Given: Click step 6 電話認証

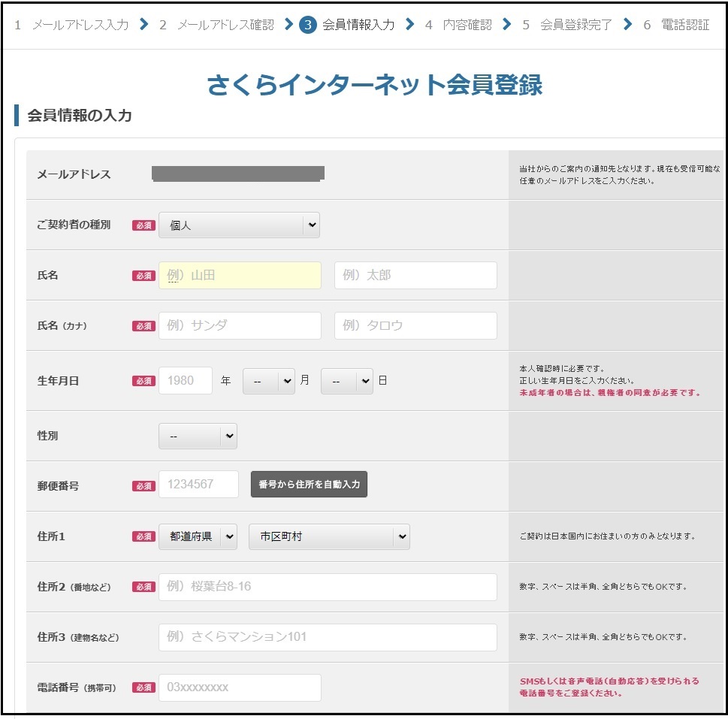Looking at the screenshot, I should tap(676, 25).
